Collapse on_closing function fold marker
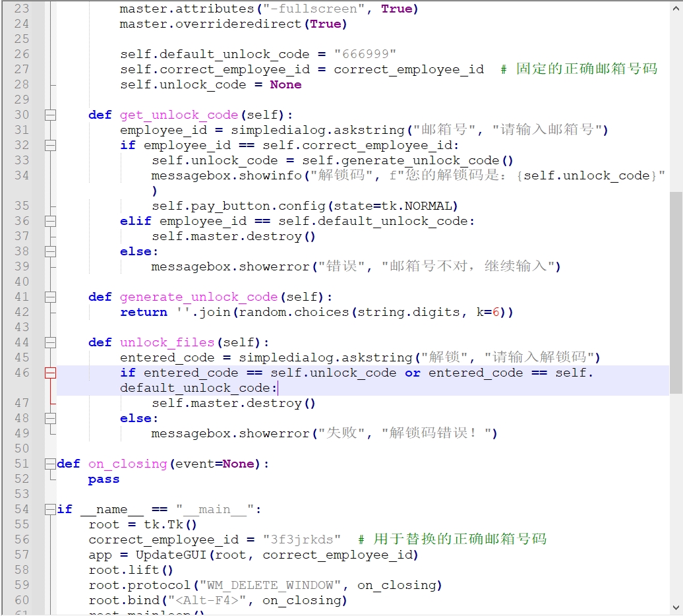 pyautogui.click(x=51, y=464)
